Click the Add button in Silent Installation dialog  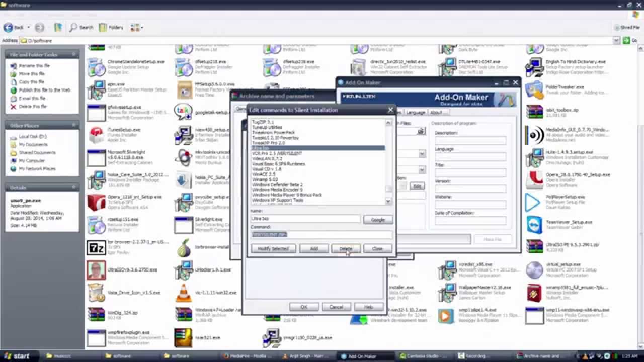313,249
